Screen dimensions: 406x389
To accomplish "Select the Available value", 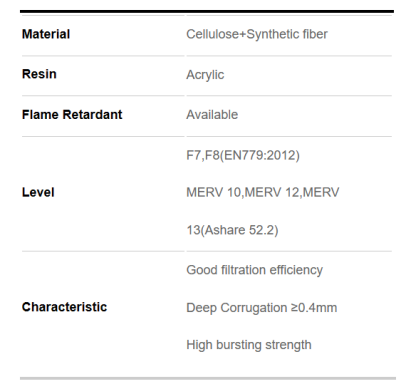I will (212, 115).
